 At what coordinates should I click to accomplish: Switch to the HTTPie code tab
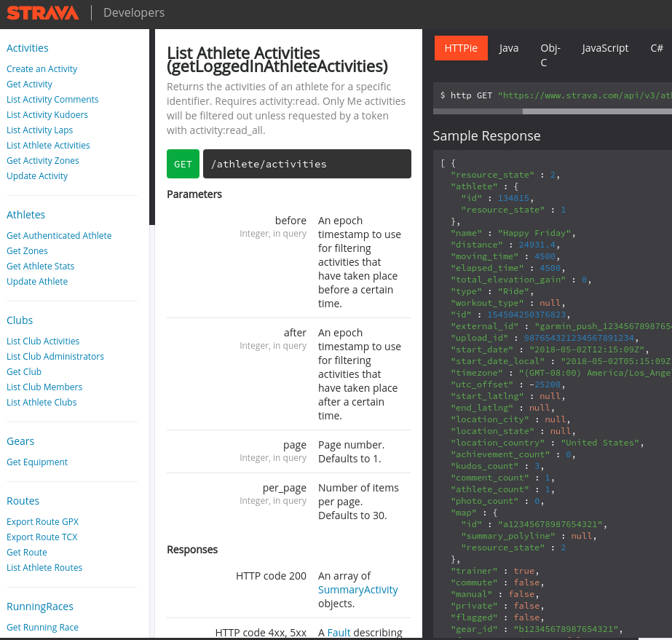click(x=461, y=48)
